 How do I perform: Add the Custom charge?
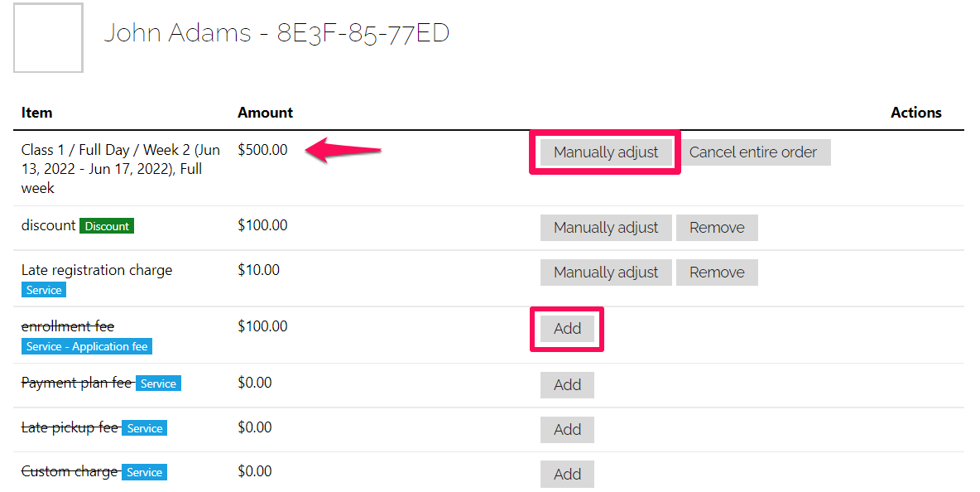click(567, 475)
